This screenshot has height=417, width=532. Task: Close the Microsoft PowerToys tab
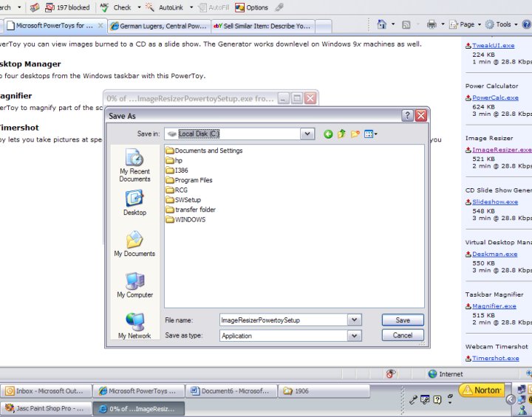tap(100, 25)
